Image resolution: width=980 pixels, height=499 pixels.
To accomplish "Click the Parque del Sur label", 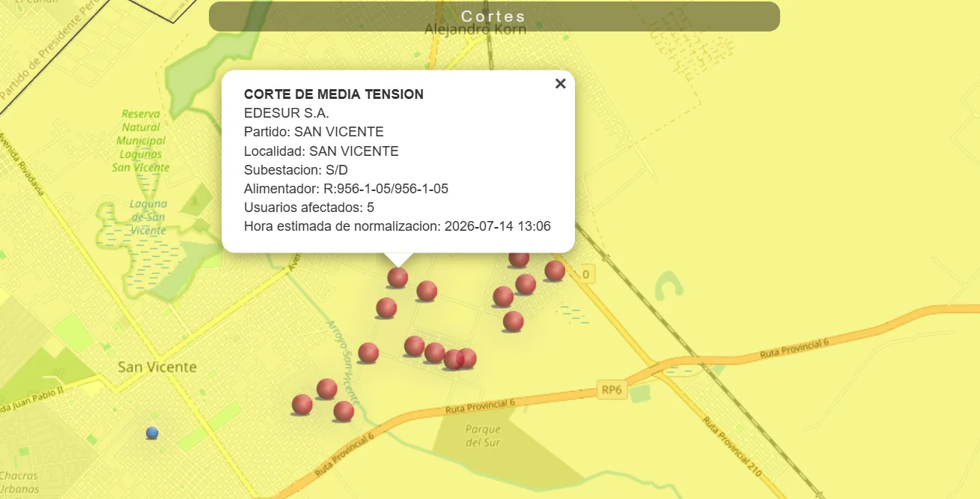I will [483, 436].
